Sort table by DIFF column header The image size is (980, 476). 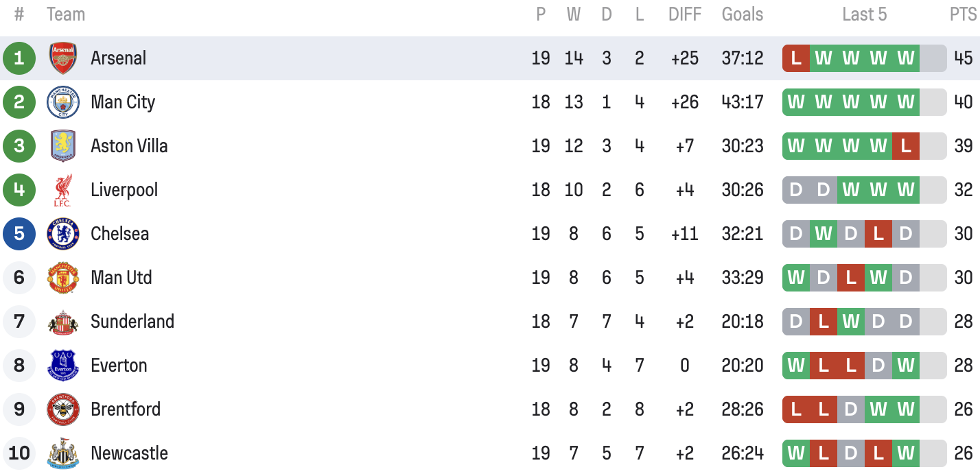[685, 14]
